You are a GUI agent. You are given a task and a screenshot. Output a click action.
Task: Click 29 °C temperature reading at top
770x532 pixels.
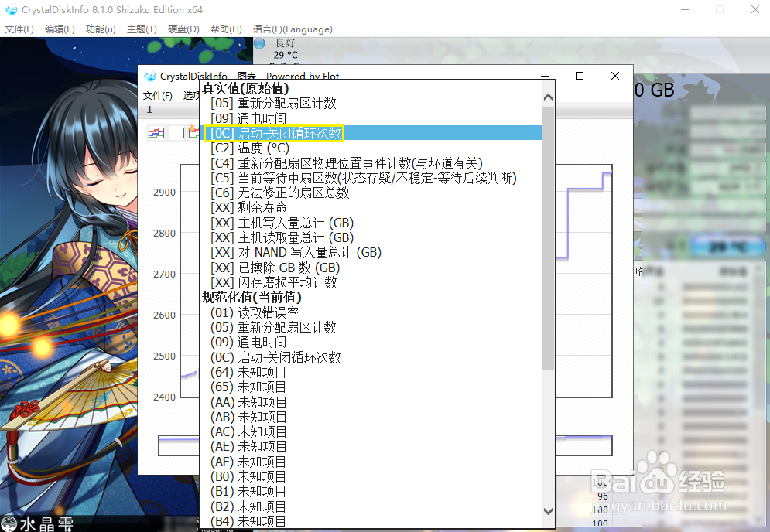click(286, 55)
